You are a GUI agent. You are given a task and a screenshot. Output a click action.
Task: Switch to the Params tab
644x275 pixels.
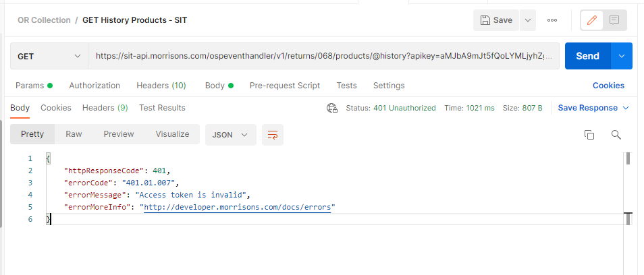click(x=34, y=86)
